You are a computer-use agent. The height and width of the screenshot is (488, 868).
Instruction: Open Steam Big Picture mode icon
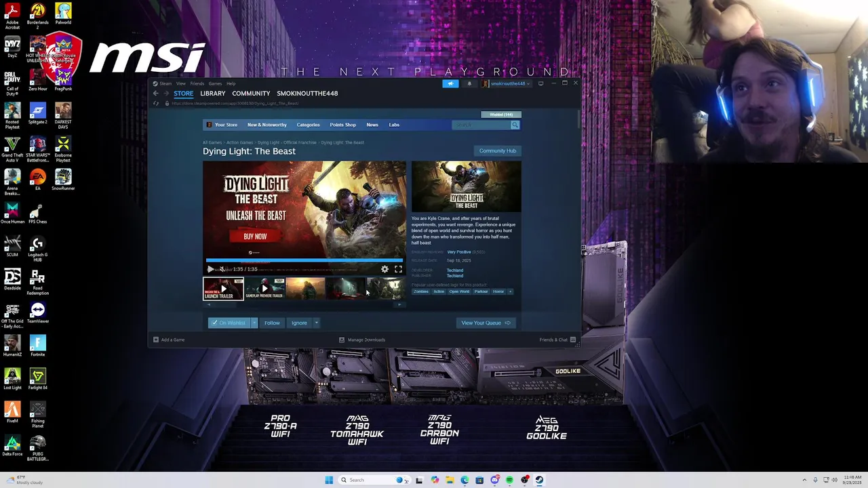point(540,83)
